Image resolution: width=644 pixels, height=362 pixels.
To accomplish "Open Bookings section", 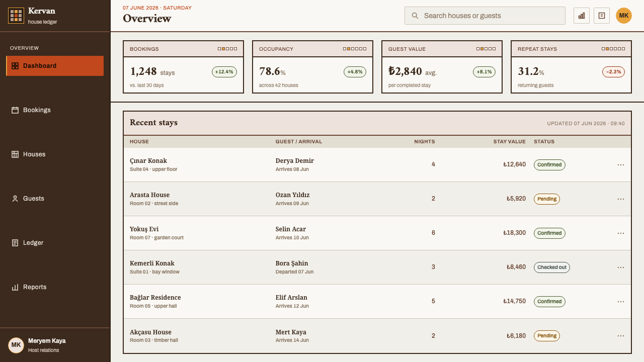I will (55, 110).
